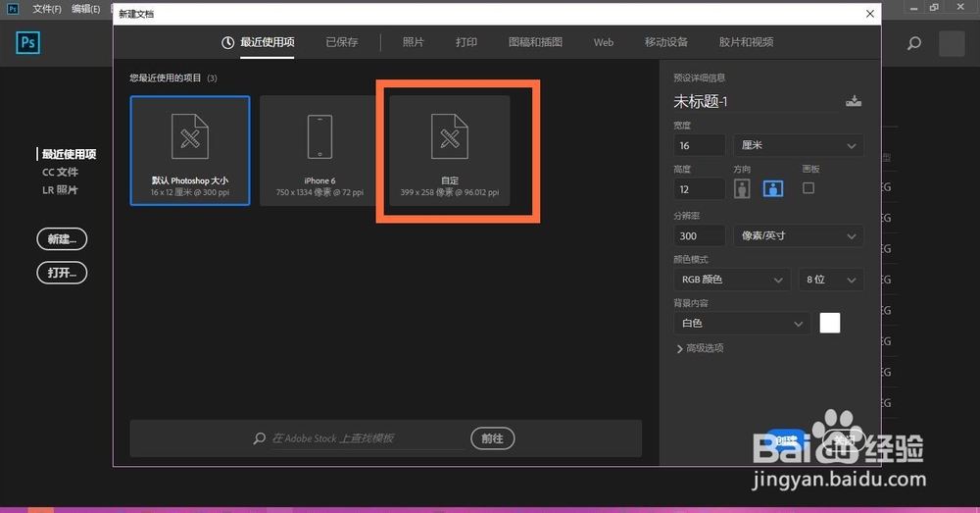Switch to the Web tab
This screenshot has height=513, width=980.
(x=603, y=42)
